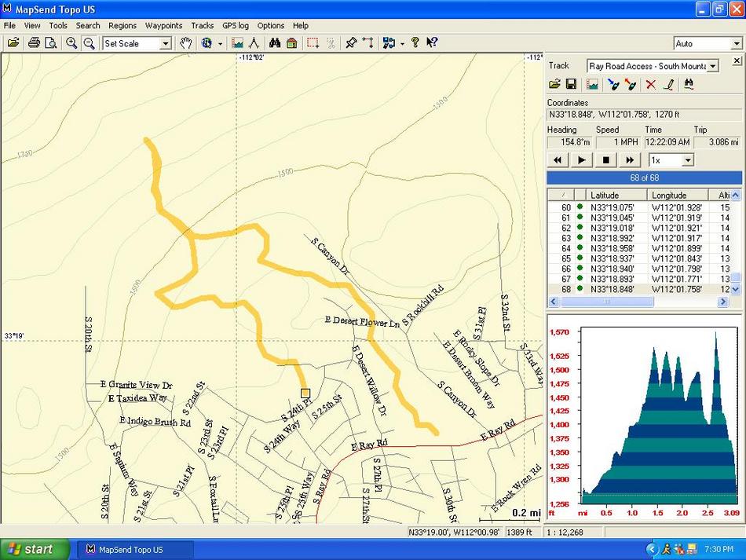Play the track animation

582,160
